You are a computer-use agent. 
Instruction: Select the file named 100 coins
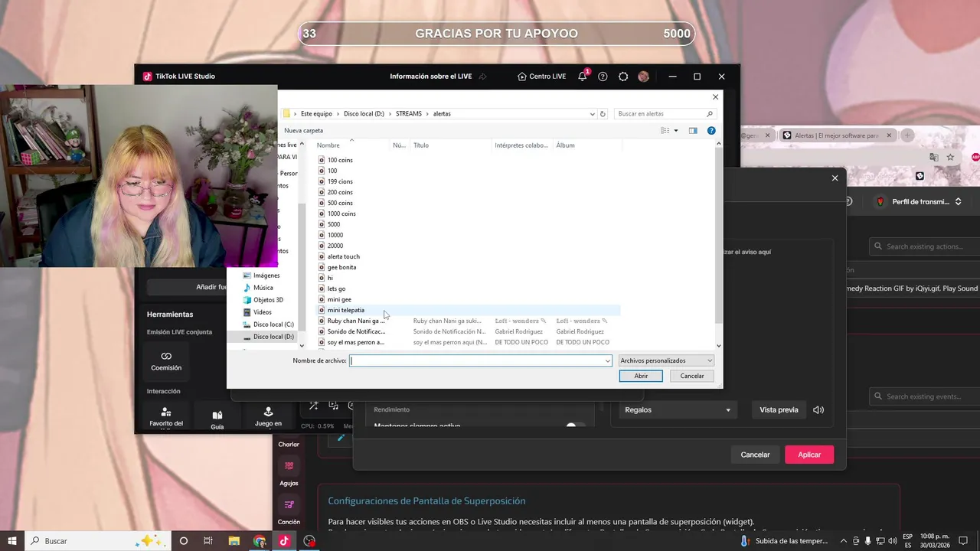[340, 160]
